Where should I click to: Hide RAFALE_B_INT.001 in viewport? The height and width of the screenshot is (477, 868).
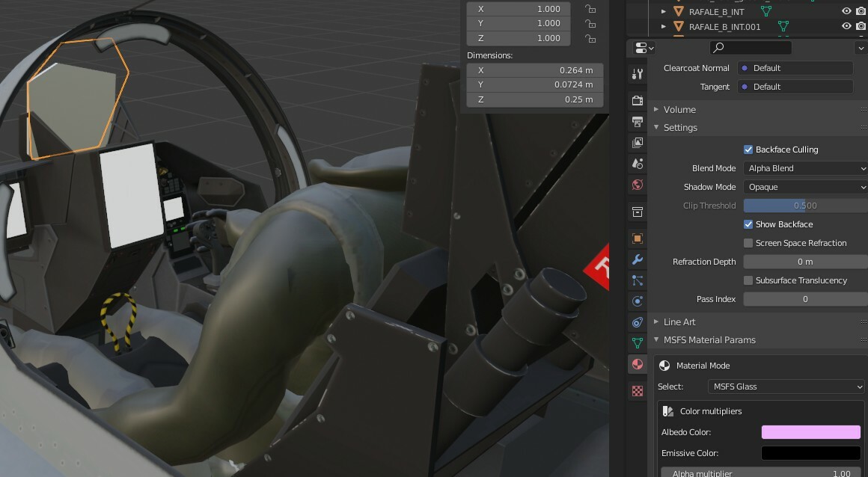coord(846,26)
